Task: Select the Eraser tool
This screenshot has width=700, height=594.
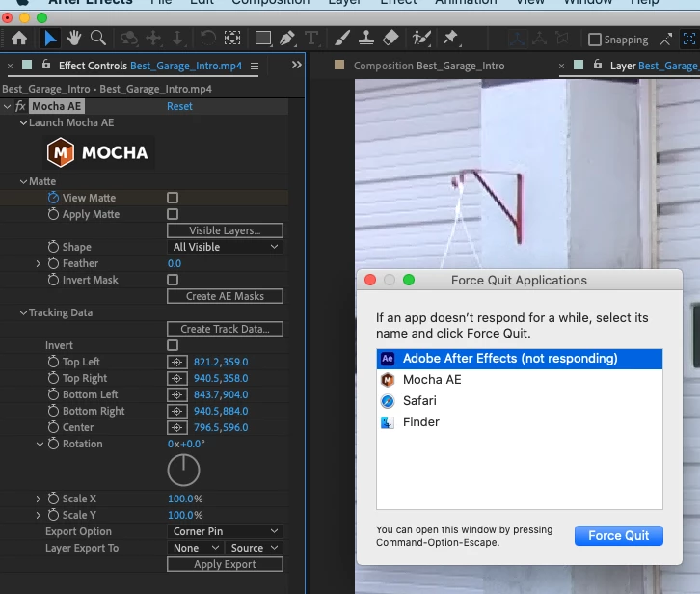Action: [390, 39]
